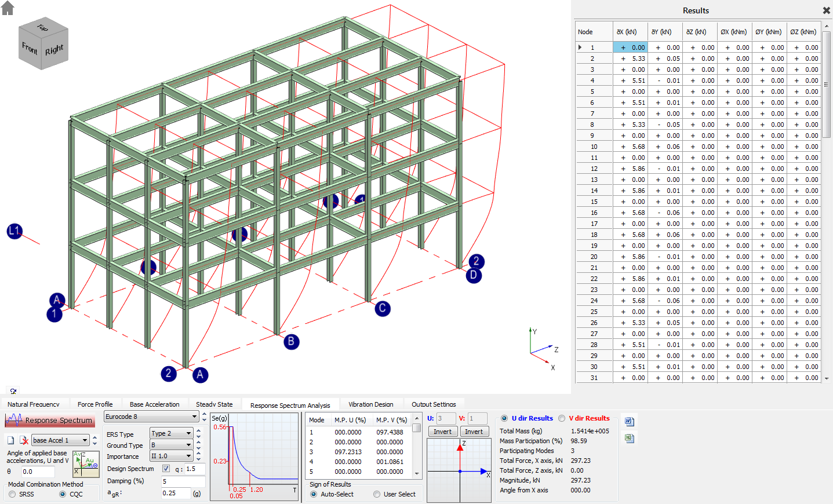
Task: Edit the Damping percentage value
Action: [182, 481]
